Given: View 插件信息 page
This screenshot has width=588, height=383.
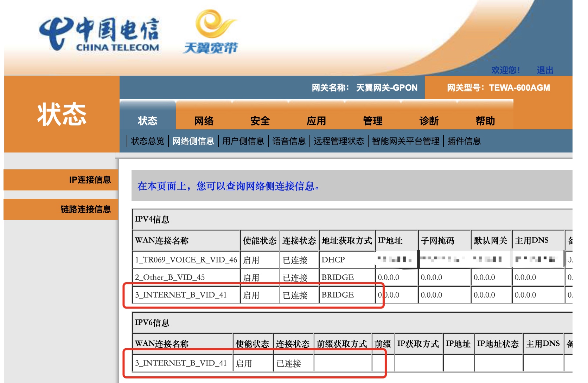Looking at the screenshot, I should pos(464,141).
